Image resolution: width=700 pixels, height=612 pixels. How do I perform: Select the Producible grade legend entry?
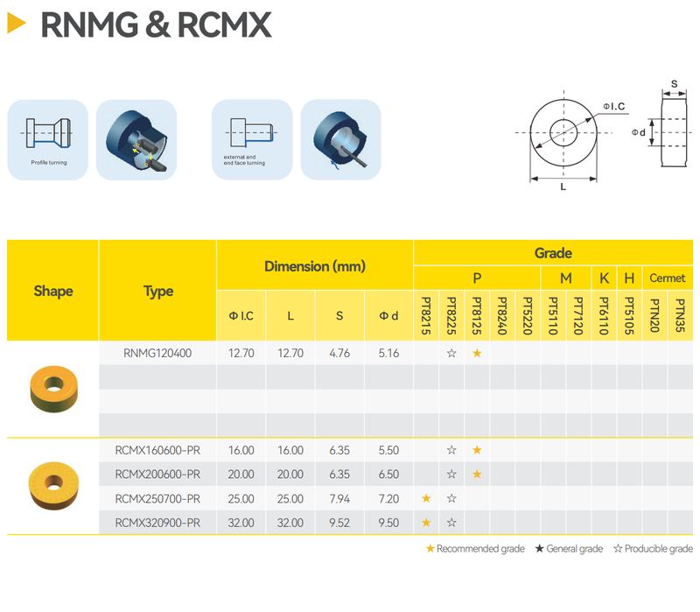[x=652, y=549]
